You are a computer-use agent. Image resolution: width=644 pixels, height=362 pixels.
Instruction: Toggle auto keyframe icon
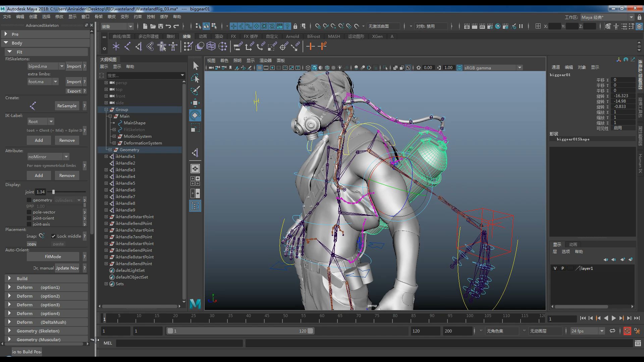click(627, 331)
